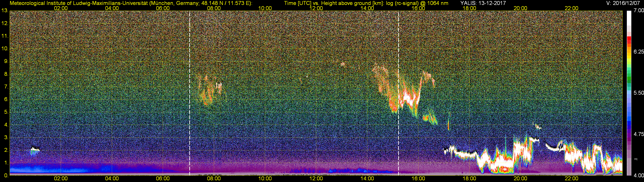The image size is (644, 182).
Task: Click the height axis label '3.'
Action: (x=6, y=137)
